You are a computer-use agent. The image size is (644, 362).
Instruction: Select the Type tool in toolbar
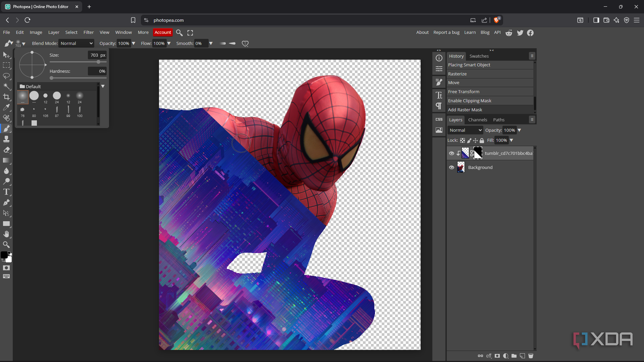pos(6,192)
